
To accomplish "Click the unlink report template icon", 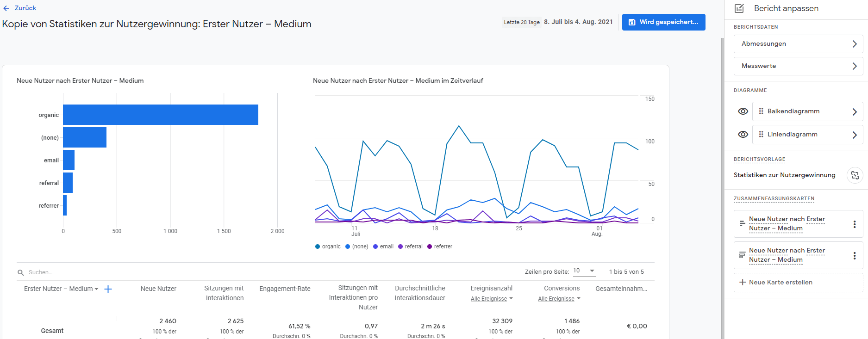I will 855,175.
